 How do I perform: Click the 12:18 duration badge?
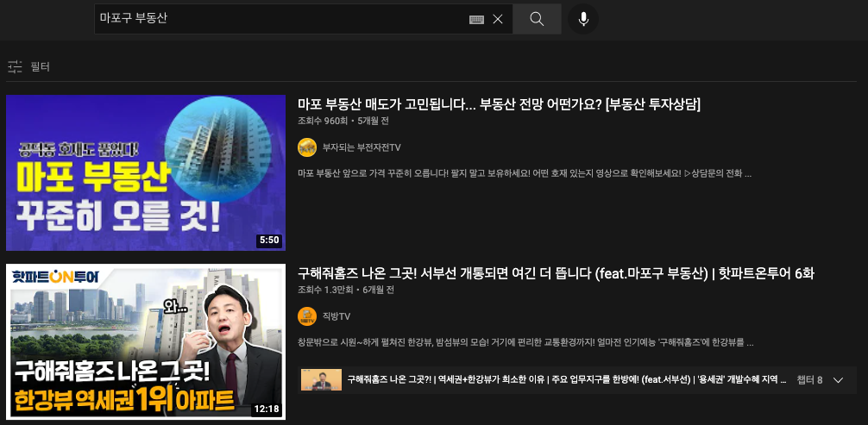pos(267,409)
